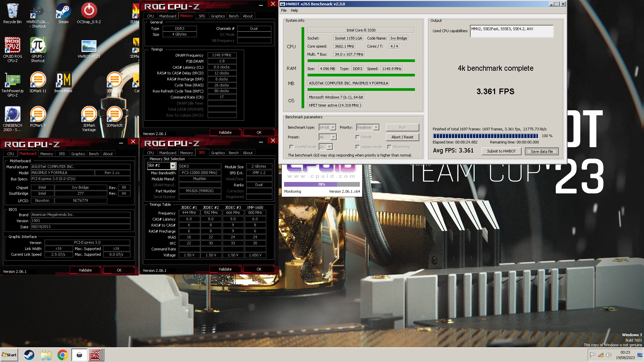Screen dimensions: 644x362
Task: Click Save data file button
Action: click(x=541, y=152)
